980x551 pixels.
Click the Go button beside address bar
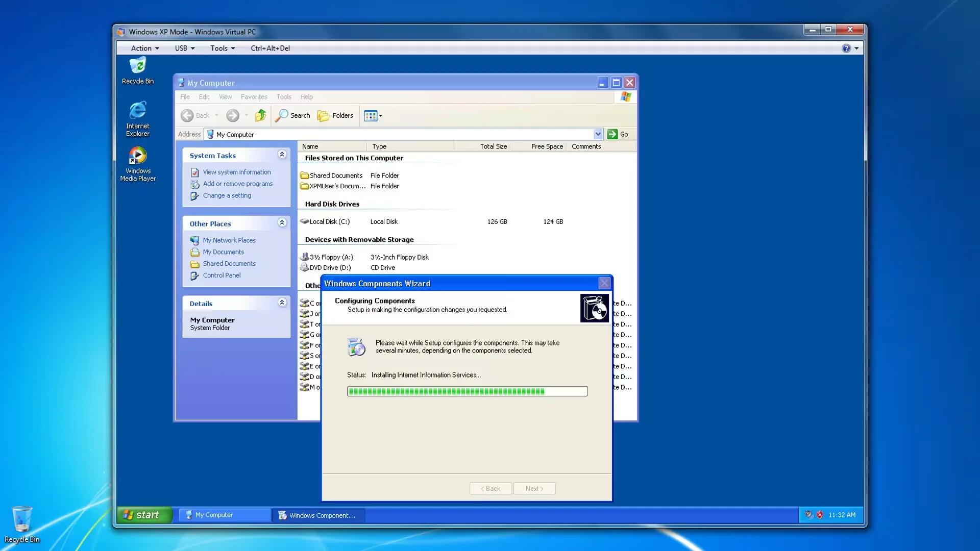click(618, 134)
